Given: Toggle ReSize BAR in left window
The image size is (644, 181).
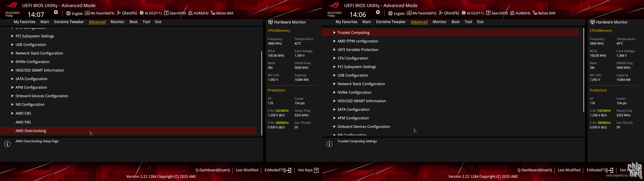Looking at the screenshot, I should click(222, 13).
